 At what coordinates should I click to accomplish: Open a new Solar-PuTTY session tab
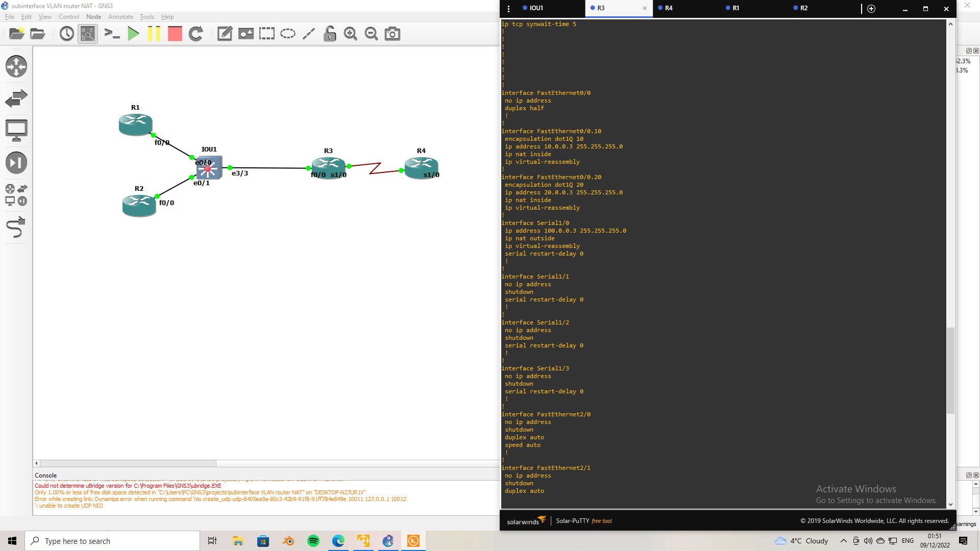click(871, 9)
